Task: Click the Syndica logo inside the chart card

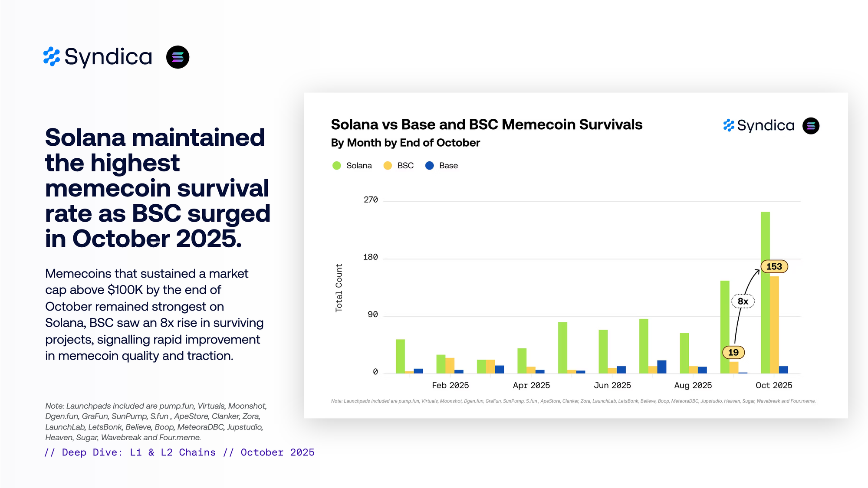Action: [759, 126]
